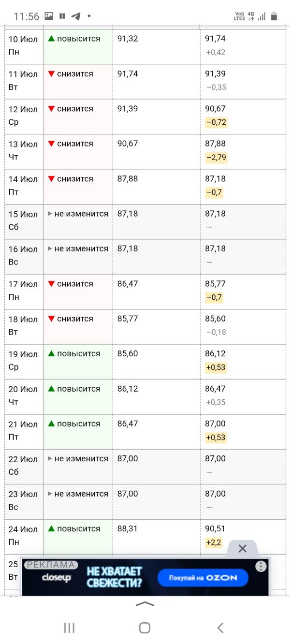Tap the green up arrow for 24 Июл

[x=51, y=529]
